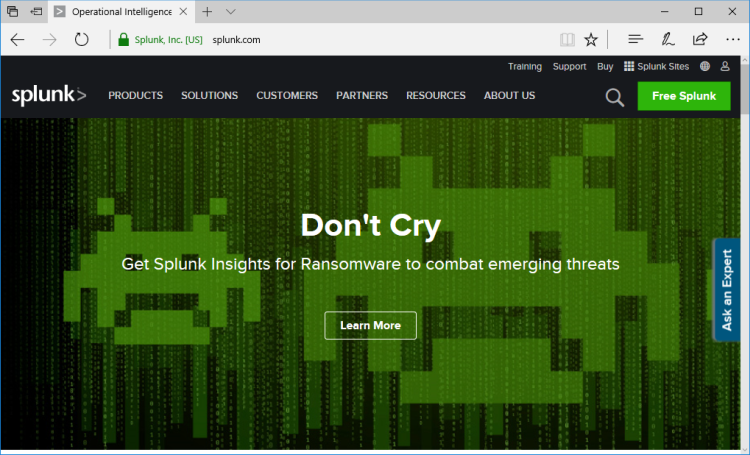Open the site search magnifier icon

pyautogui.click(x=615, y=97)
